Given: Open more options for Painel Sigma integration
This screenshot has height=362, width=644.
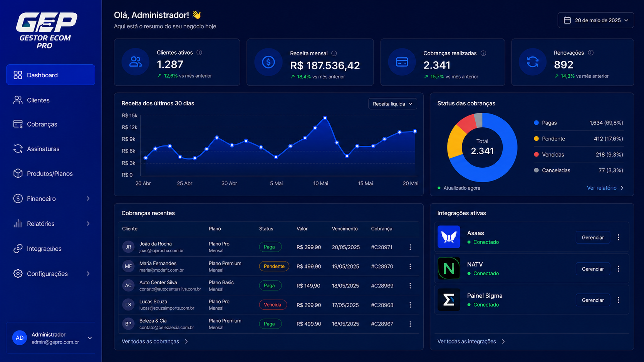Looking at the screenshot, I should [x=619, y=300].
